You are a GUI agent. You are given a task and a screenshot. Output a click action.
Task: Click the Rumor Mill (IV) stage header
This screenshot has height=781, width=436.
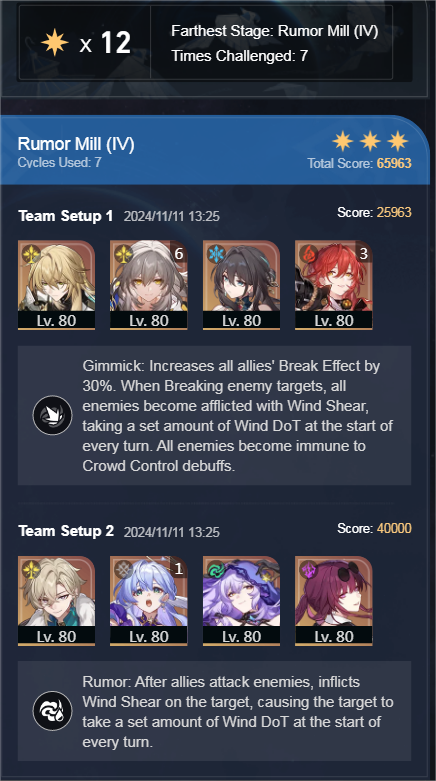click(x=76, y=144)
